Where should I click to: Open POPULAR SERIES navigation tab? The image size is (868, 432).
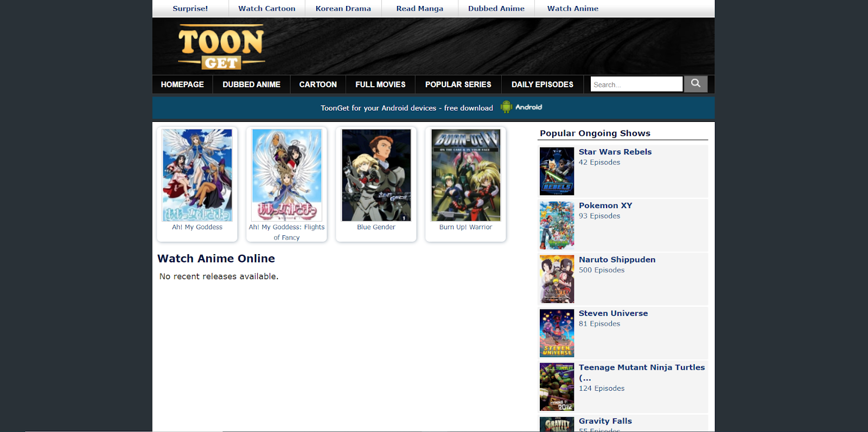tap(458, 85)
